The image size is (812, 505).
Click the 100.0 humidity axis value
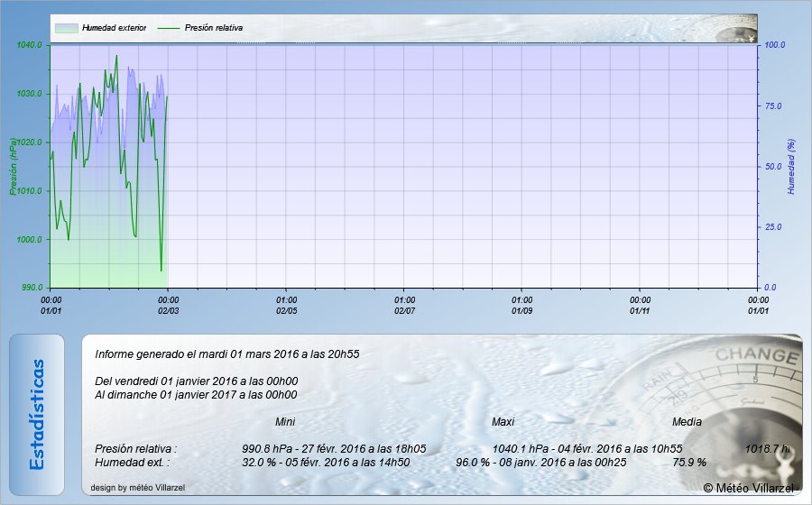point(775,45)
